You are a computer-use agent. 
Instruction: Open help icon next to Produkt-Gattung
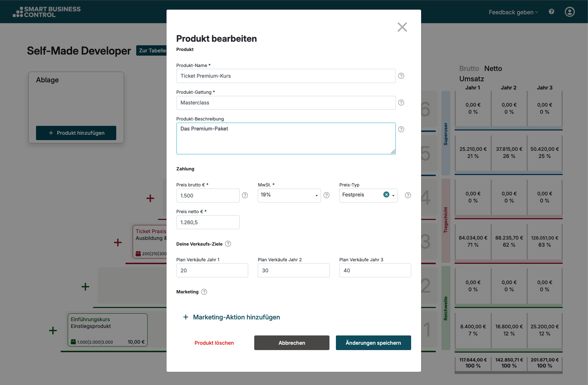(x=401, y=103)
